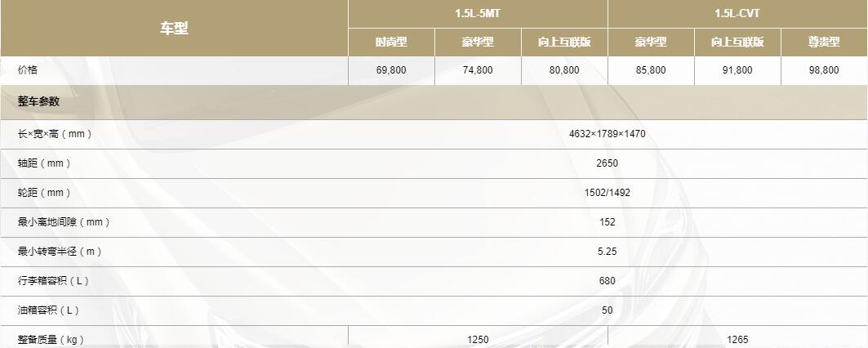
Task: Click the 4632×1789×1470 dimensions value
Action: (x=608, y=134)
